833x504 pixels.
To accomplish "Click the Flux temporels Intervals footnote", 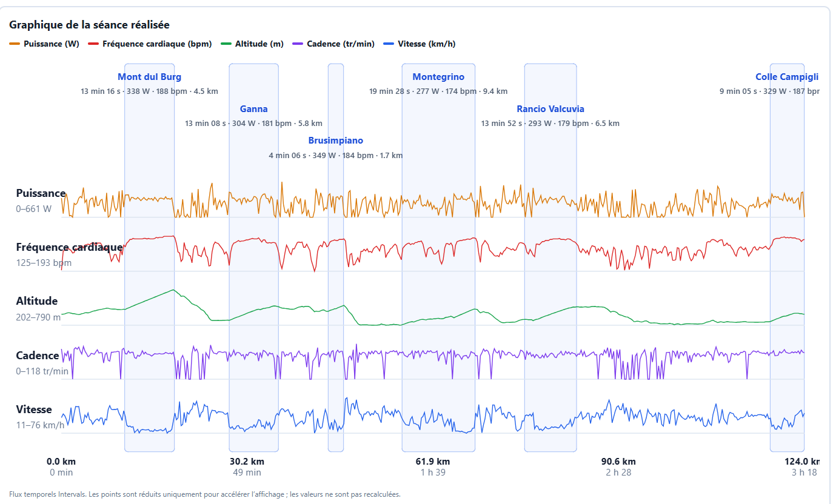I will pyautogui.click(x=205, y=494).
